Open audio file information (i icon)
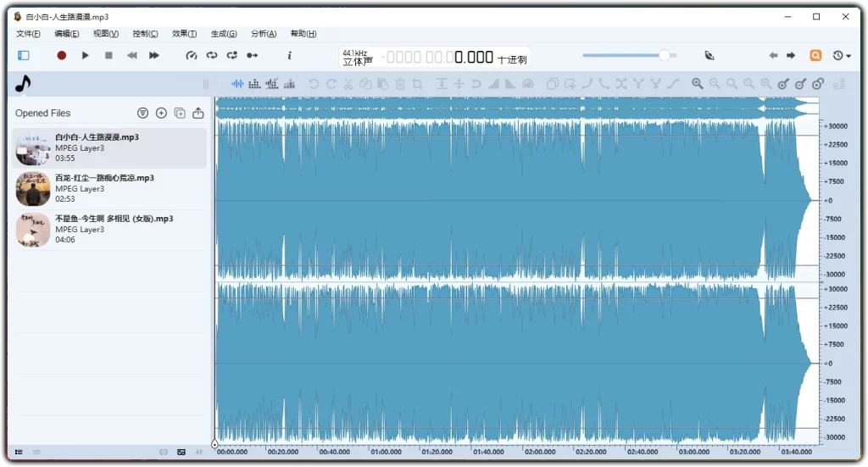 click(x=289, y=55)
